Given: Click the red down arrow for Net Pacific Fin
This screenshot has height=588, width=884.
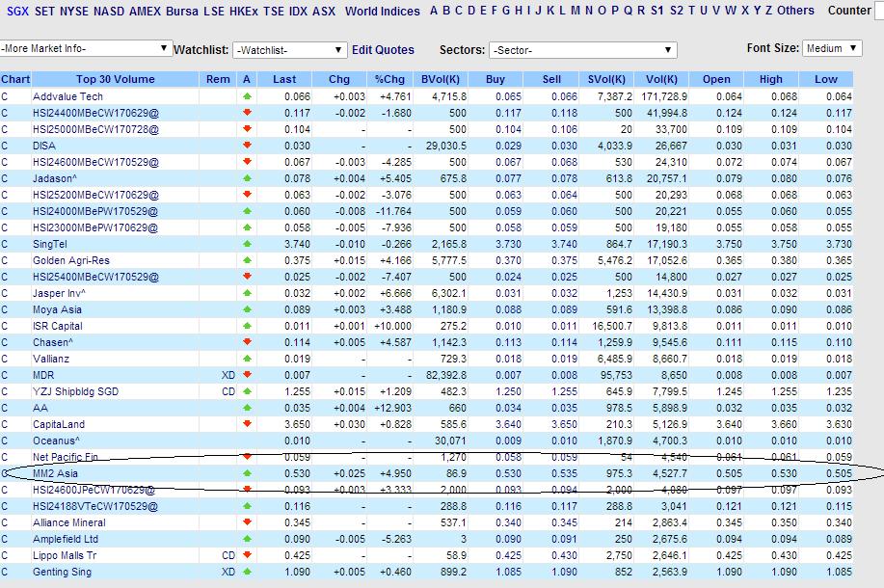Looking at the screenshot, I should (x=249, y=457).
